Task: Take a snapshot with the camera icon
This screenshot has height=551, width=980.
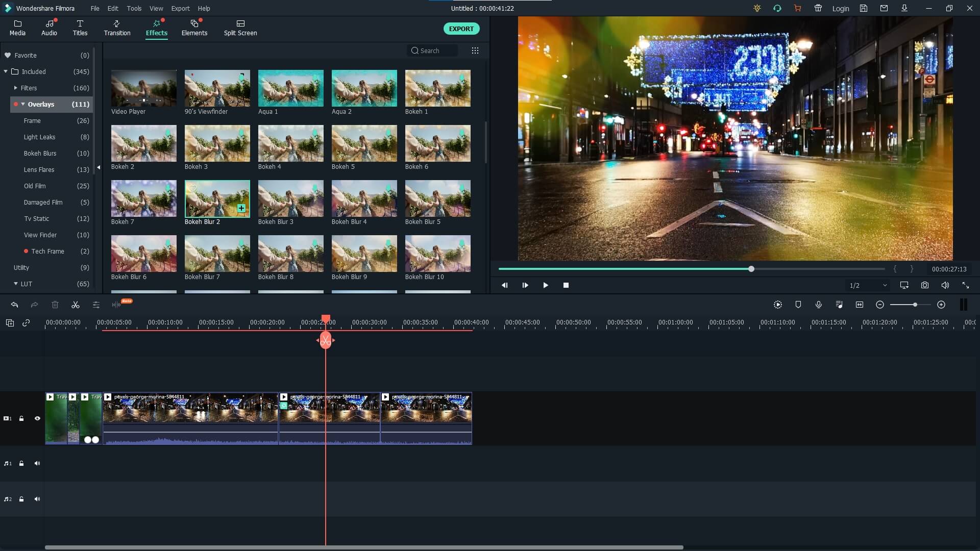Action: pyautogui.click(x=924, y=285)
